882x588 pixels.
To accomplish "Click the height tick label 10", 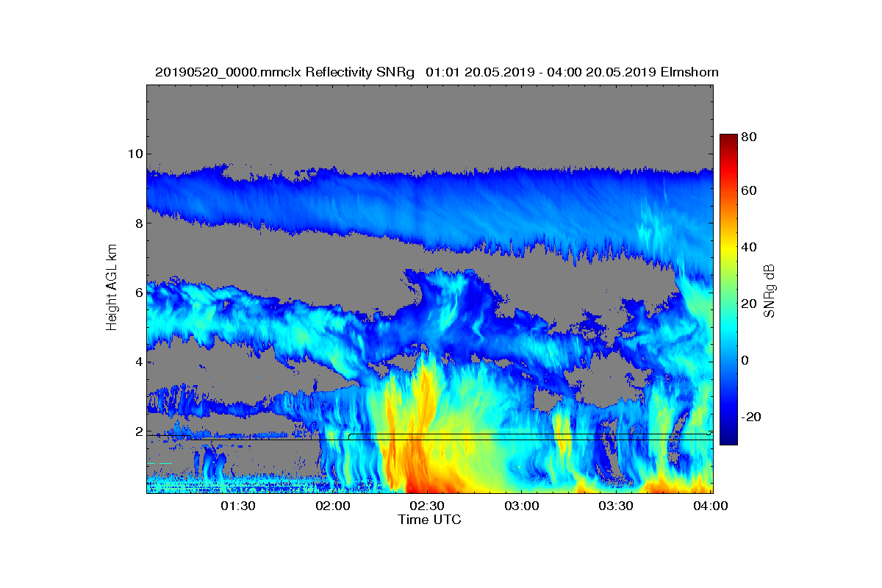I will tap(135, 154).
